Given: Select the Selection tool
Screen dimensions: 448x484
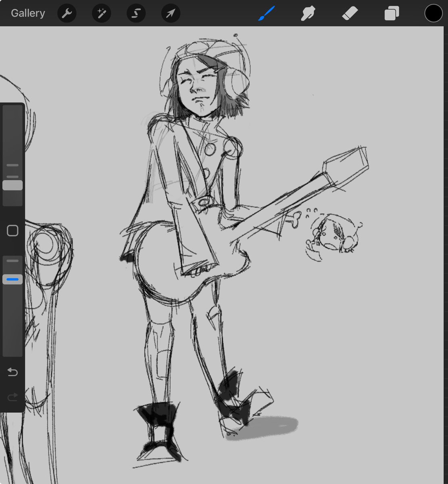Looking at the screenshot, I should [x=136, y=13].
